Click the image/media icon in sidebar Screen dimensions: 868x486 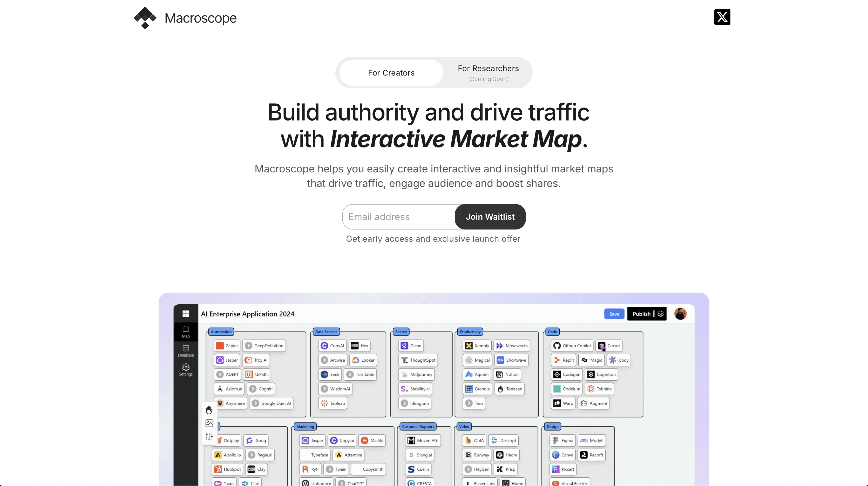(x=209, y=423)
